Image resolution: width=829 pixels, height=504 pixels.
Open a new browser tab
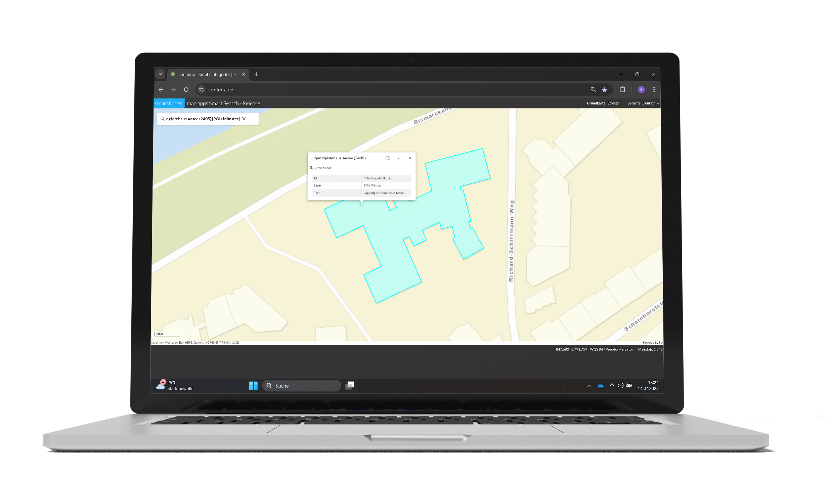pos(256,74)
